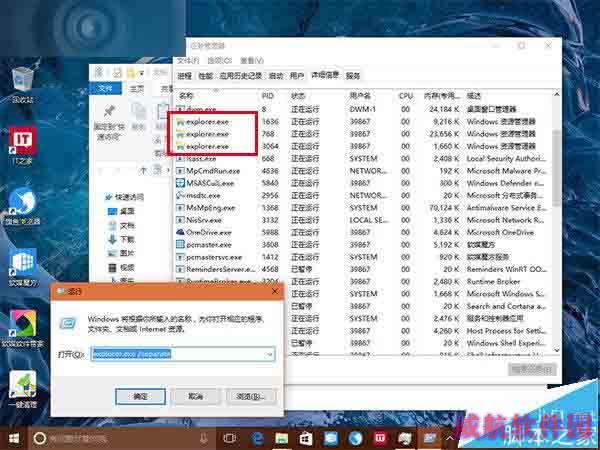
Task: Select the MsMpEng.exe process row
Action: (x=364, y=208)
